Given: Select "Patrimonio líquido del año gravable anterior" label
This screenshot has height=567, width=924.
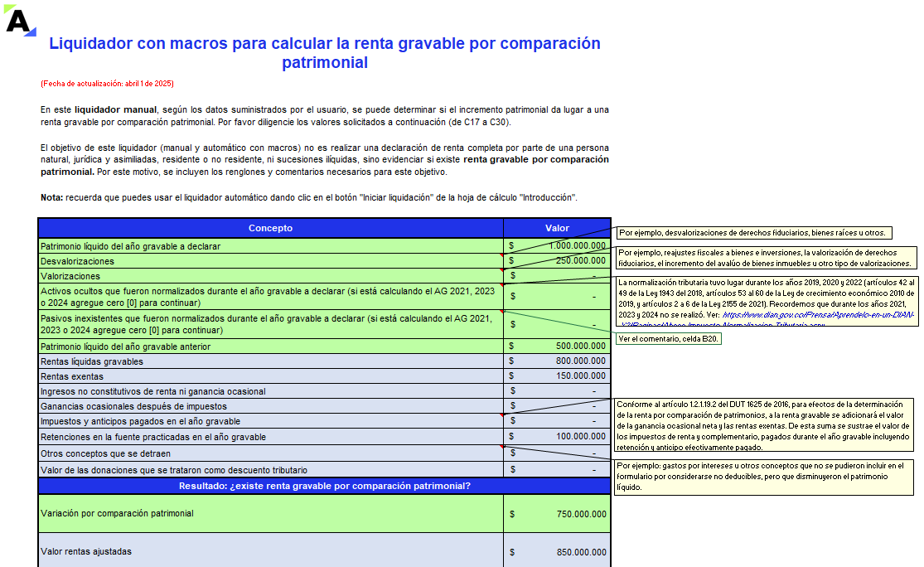Looking at the screenshot, I should (x=270, y=346).
